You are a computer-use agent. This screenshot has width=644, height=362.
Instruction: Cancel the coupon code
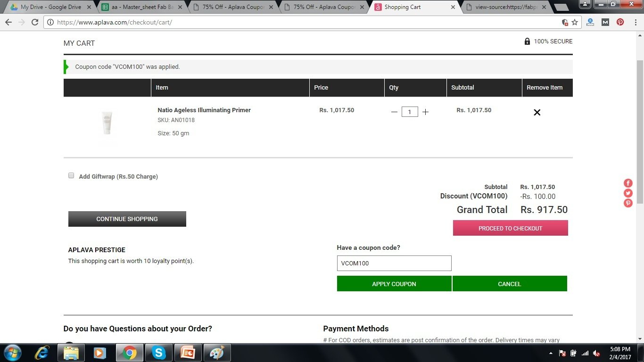tap(510, 284)
